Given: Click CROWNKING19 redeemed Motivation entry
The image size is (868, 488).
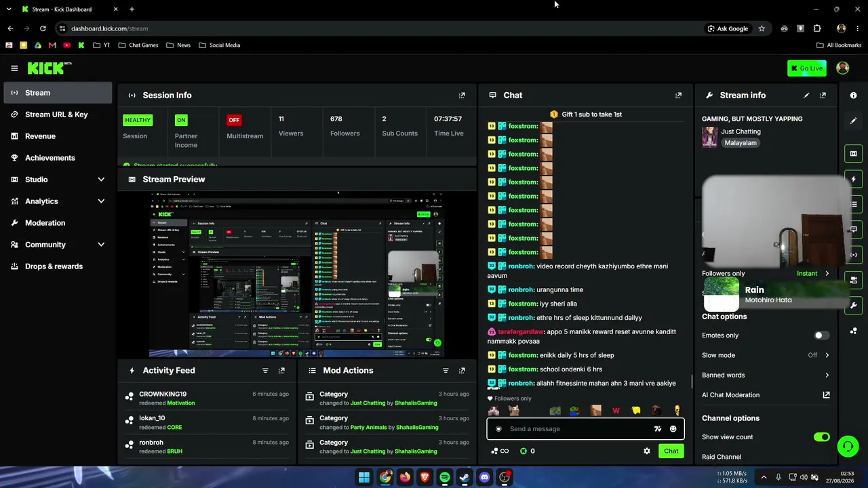Looking at the screenshot, I should (207, 399).
